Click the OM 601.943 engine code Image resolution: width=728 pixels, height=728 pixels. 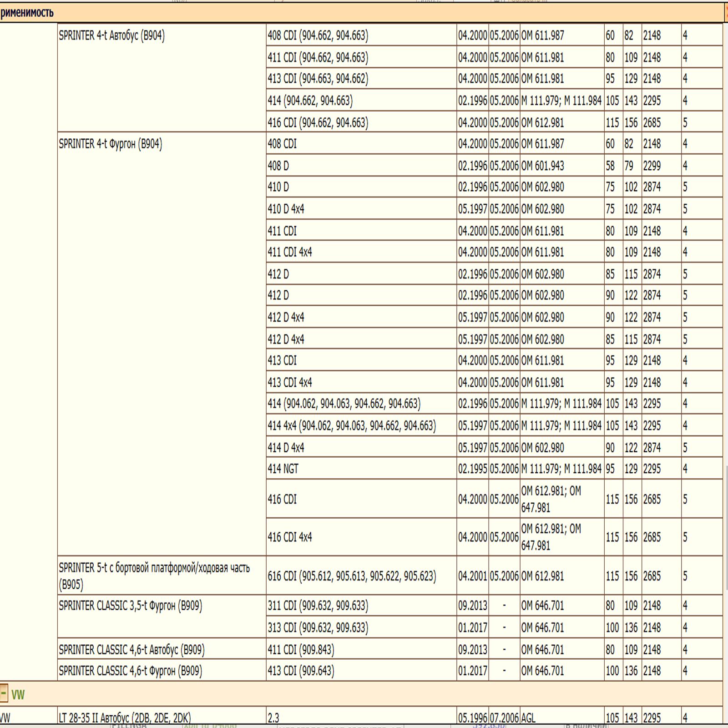coord(542,166)
